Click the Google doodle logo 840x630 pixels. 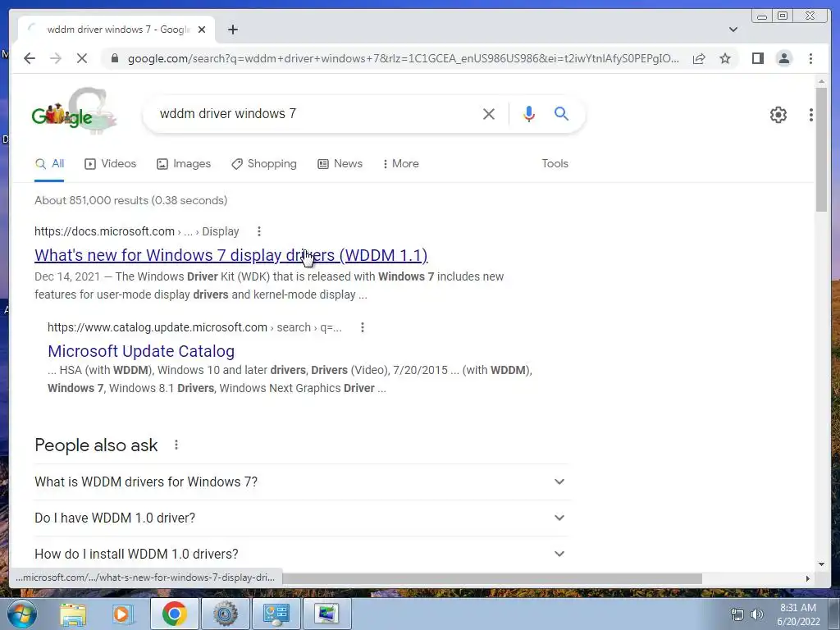click(74, 111)
